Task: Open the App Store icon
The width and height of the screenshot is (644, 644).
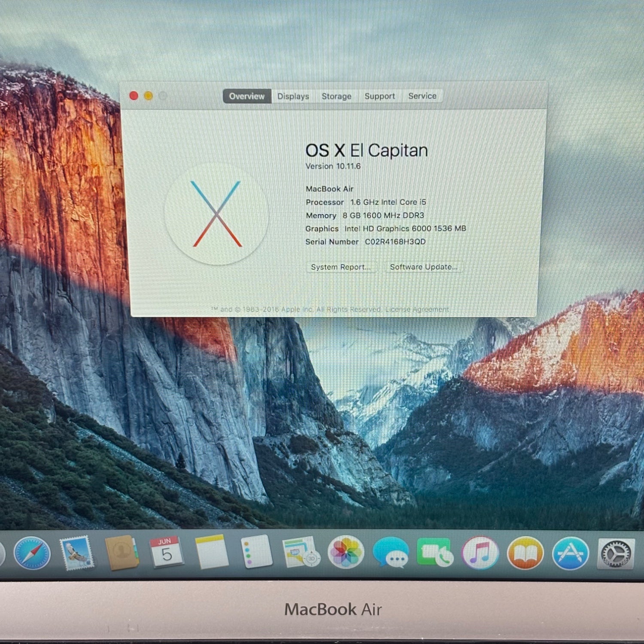Action: (570, 554)
